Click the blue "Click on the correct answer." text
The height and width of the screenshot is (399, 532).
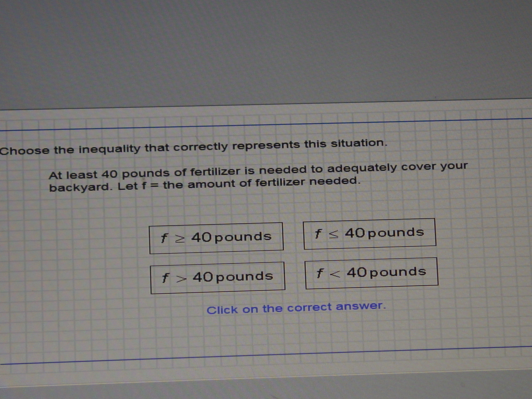point(296,308)
